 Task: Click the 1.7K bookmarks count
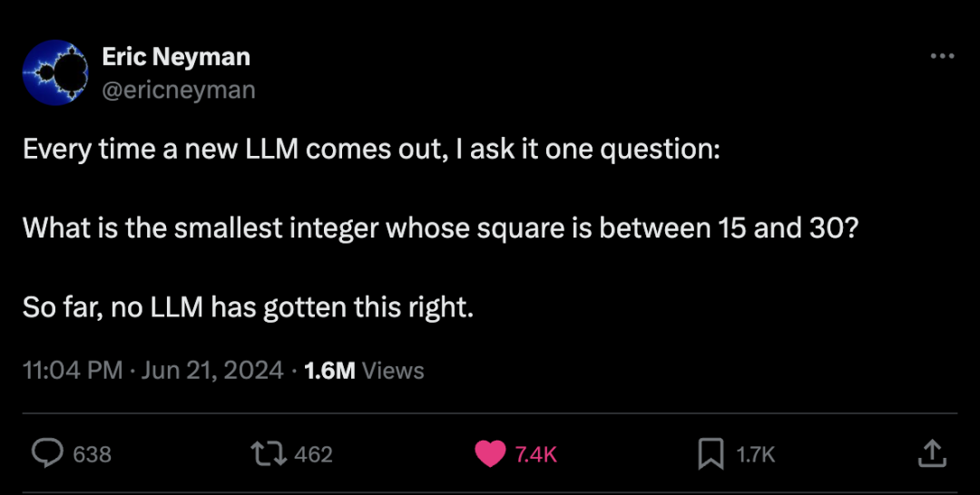click(755, 454)
